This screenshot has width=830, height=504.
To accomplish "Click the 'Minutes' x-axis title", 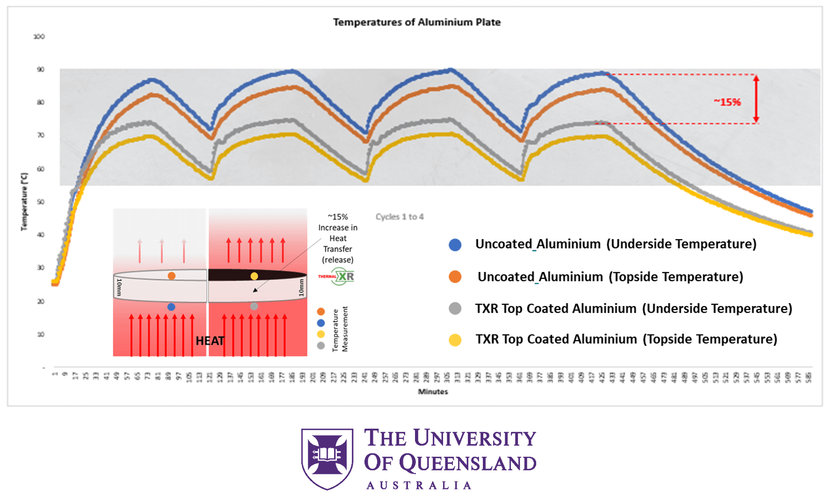I will 433,392.
